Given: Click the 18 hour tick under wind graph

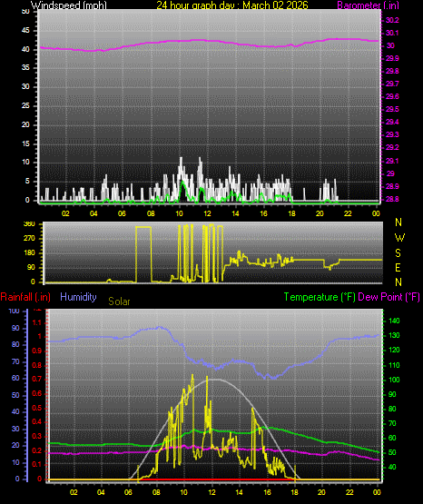Looking at the screenshot, I should 291,213.
